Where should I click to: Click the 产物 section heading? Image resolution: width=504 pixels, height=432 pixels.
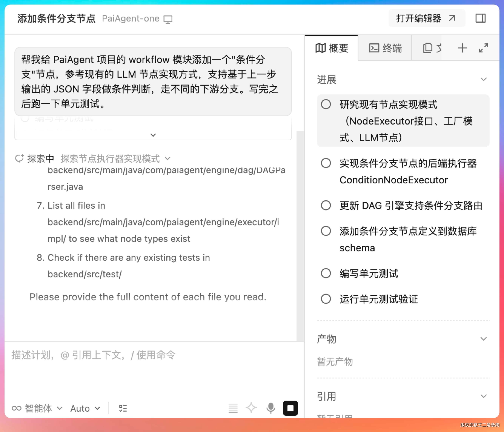327,339
